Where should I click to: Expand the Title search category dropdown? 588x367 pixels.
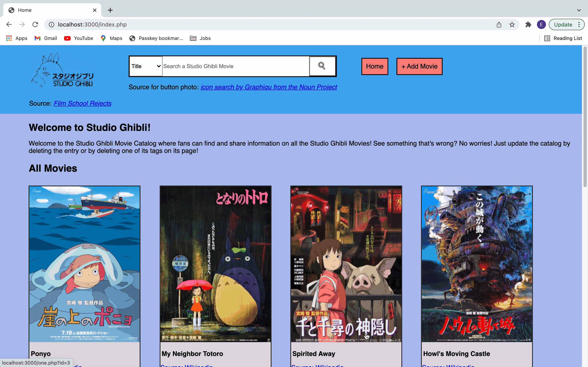click(146, 66)
